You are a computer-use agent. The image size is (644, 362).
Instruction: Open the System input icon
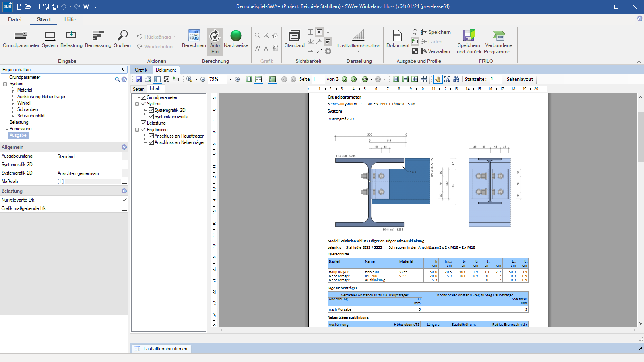click(x=50, y=39)
